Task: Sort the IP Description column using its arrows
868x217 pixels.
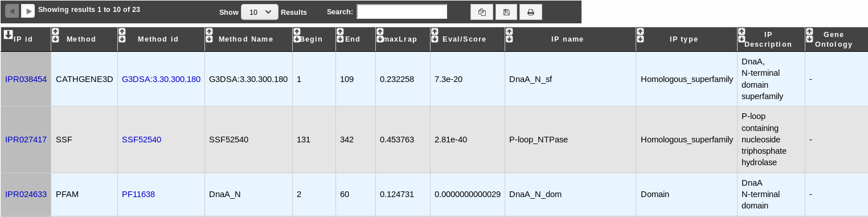Action: (x=742, y=35)
